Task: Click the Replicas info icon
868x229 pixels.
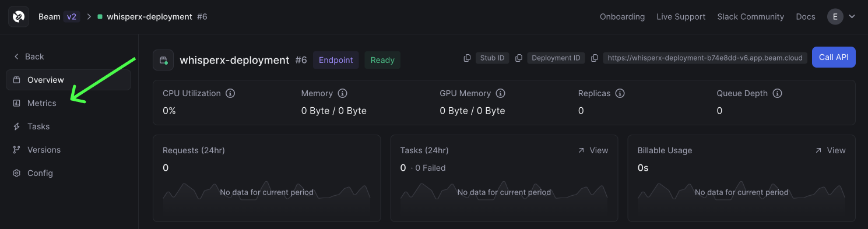Action: [620, 93]
